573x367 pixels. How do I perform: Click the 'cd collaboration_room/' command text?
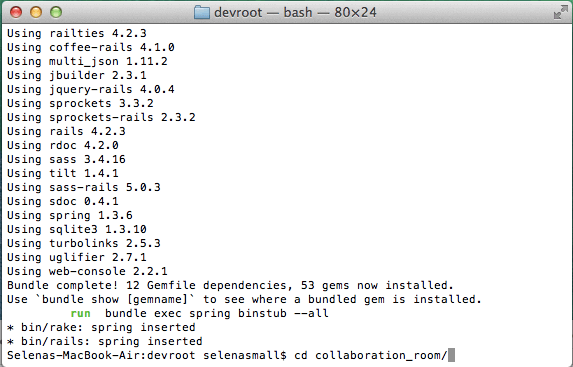[371, 355]
